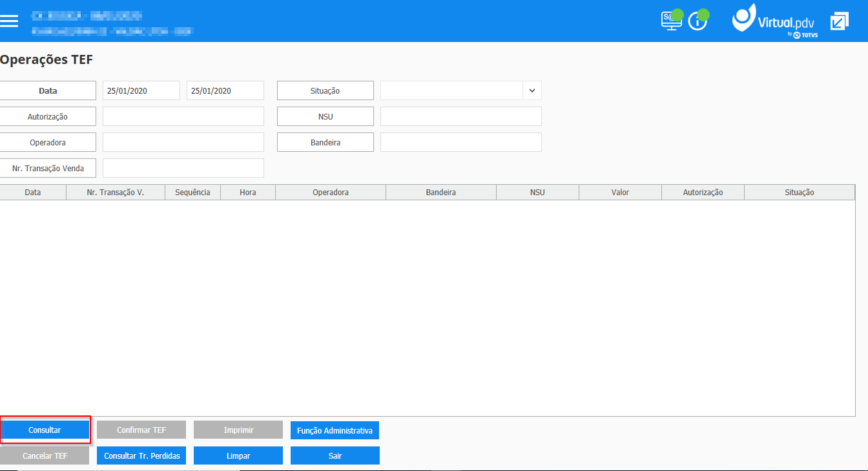This screenshot has height=471, width=868.
Task: Click the server connection status icon
Action: tap(672, 21)
